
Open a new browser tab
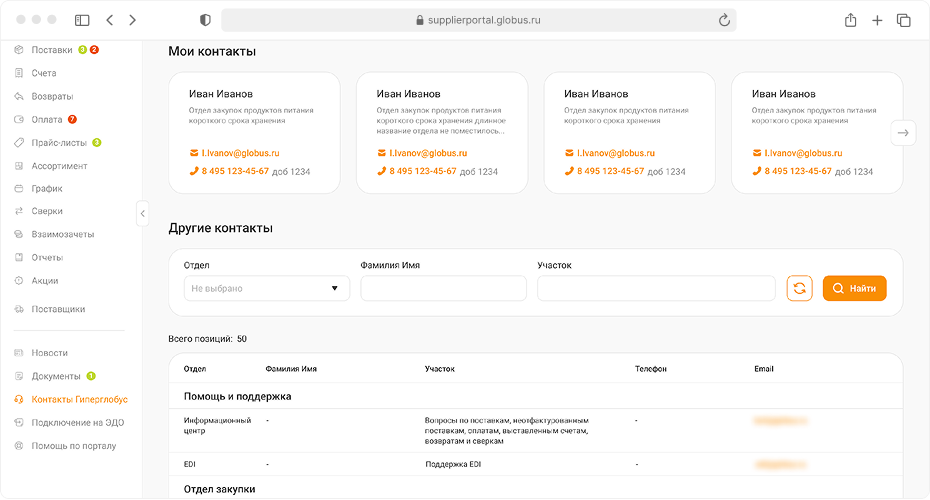(877, 20)
